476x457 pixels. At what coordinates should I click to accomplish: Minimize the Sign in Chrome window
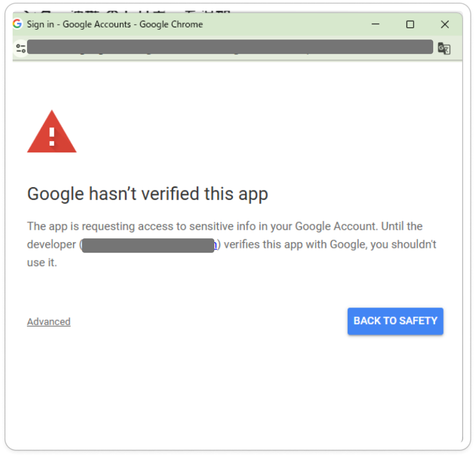(375, 24)
